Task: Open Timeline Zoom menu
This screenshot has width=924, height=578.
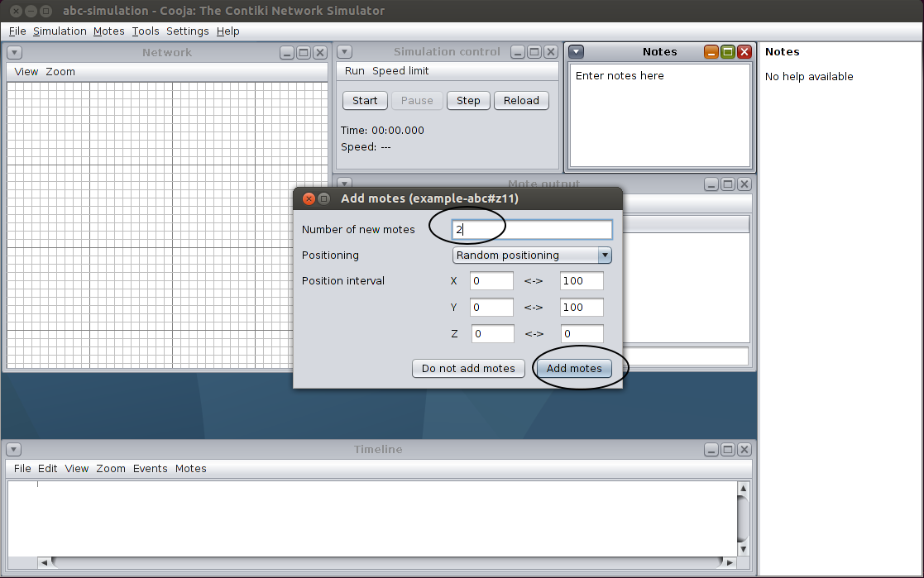Action: pos(111,468)
